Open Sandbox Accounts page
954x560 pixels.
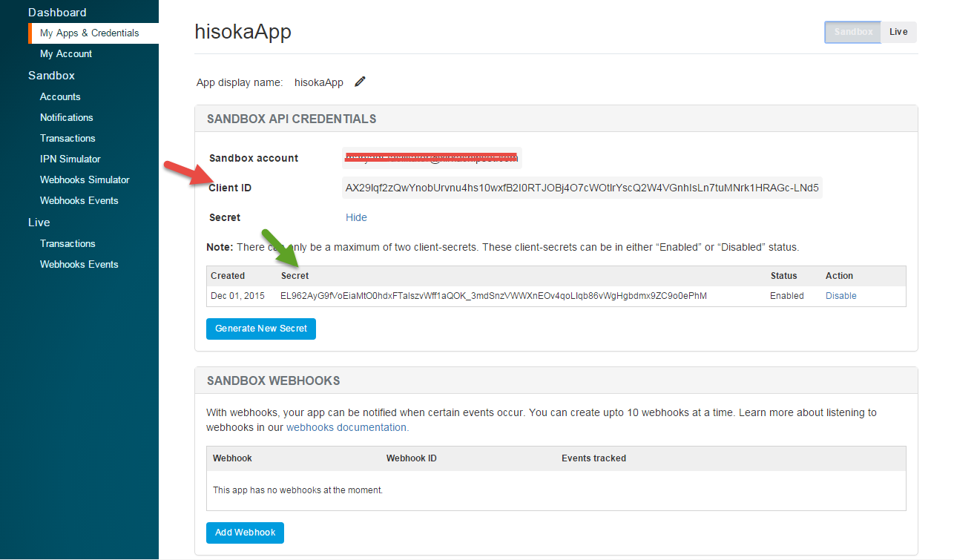pos(60,97)
